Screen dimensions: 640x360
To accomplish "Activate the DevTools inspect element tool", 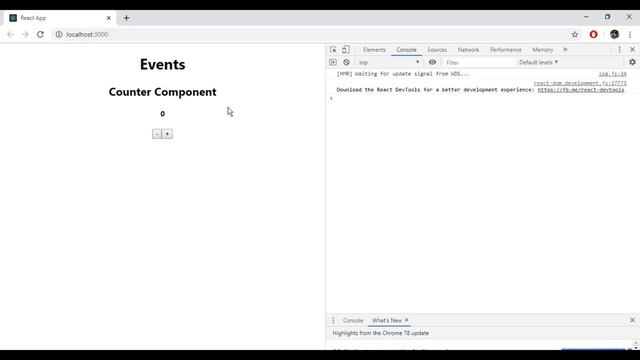I will point(333,49).
